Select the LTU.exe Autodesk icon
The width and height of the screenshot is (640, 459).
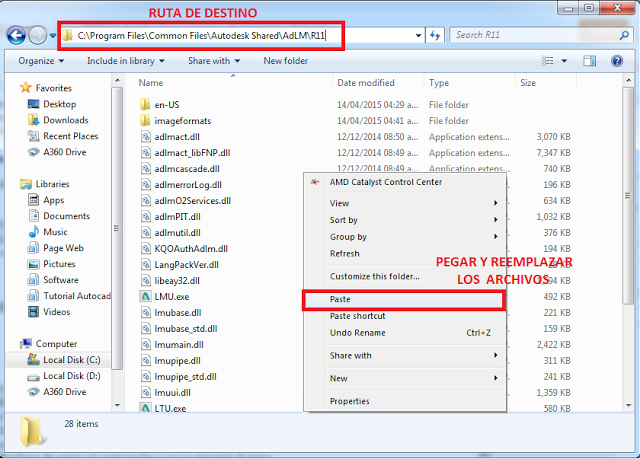point(145,408)
